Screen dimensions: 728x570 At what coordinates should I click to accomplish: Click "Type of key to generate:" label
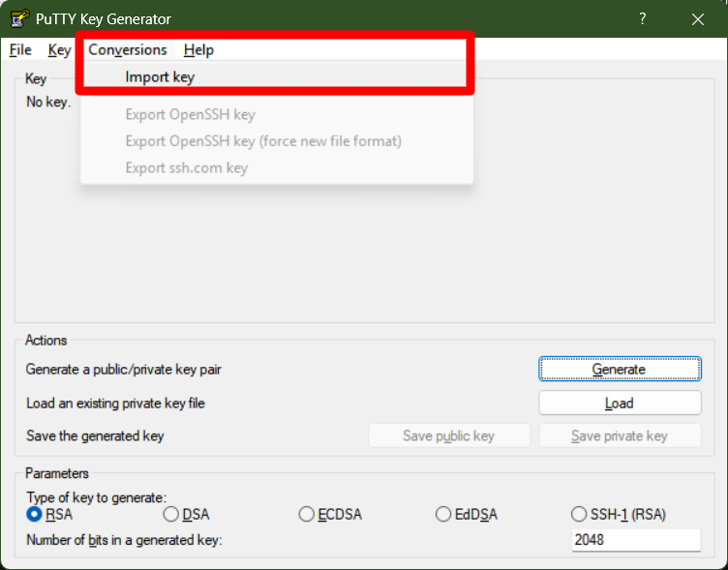tap(96, 497)
